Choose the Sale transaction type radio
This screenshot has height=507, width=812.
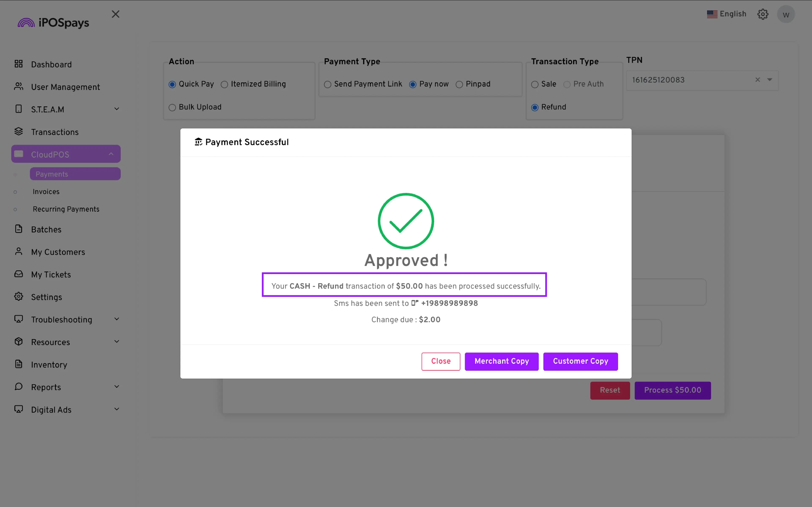click(535, 84)
